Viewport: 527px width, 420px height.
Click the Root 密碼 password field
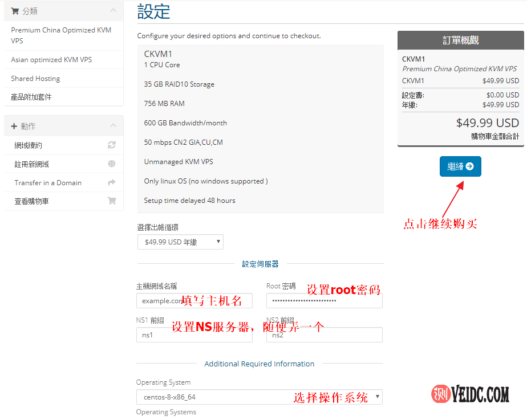(x=325, y=300)
